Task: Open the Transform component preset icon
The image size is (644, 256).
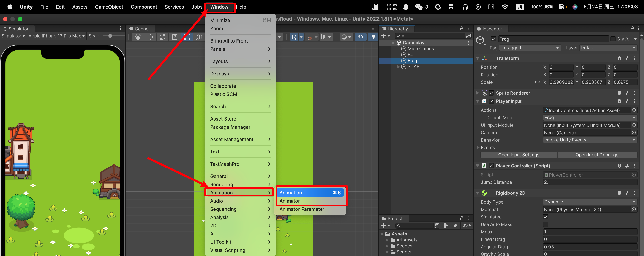Action: click(627, 58)
